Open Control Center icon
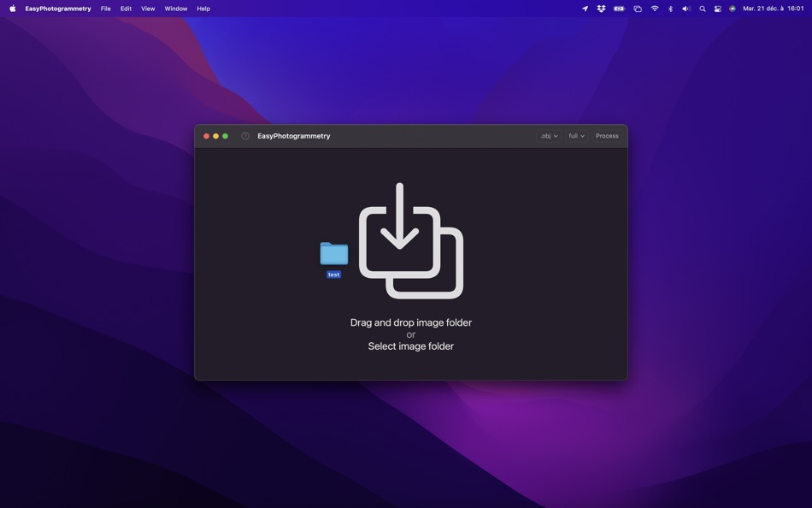Image resolution: width=812 pixels, height=508 pixels. pos(717,9)
